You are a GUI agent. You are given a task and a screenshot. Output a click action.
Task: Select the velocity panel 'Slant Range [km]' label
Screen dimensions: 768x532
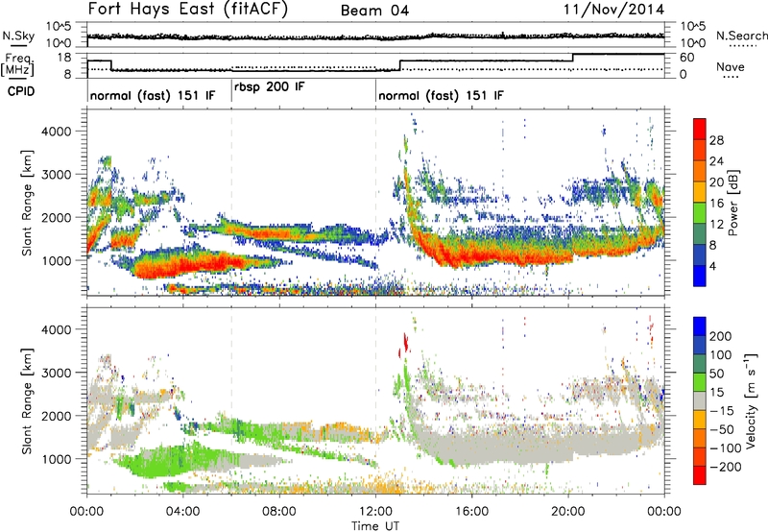click(x=27, y=400)
